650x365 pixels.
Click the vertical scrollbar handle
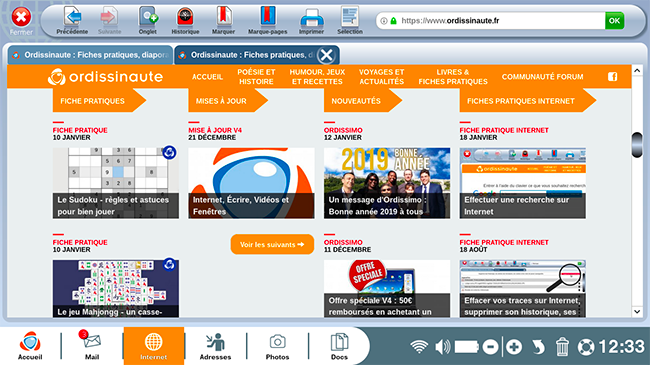pyautogui.click(x=637, y=145)
